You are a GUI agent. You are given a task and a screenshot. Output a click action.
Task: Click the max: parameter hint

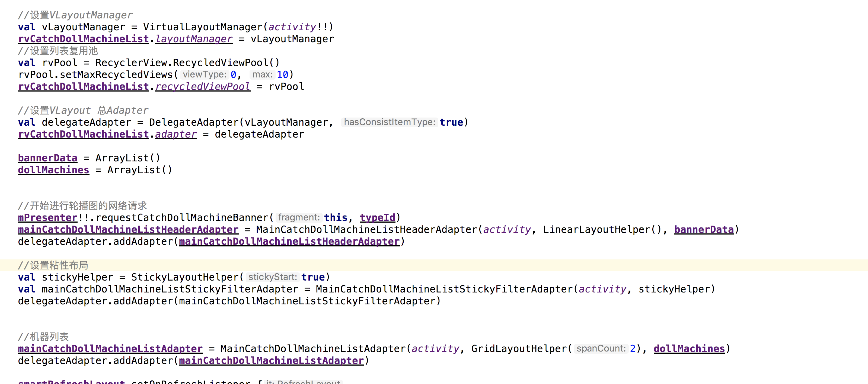[263, 74]
